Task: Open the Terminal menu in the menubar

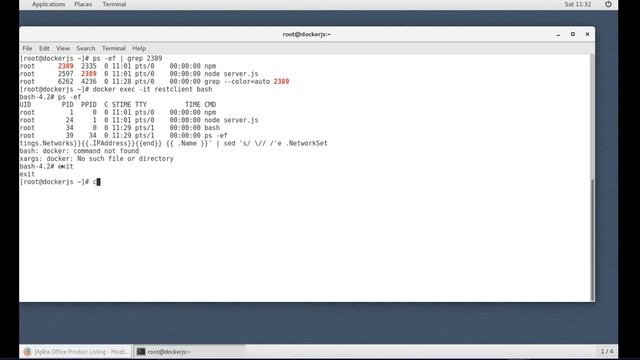Action: (x=113, y=48)
